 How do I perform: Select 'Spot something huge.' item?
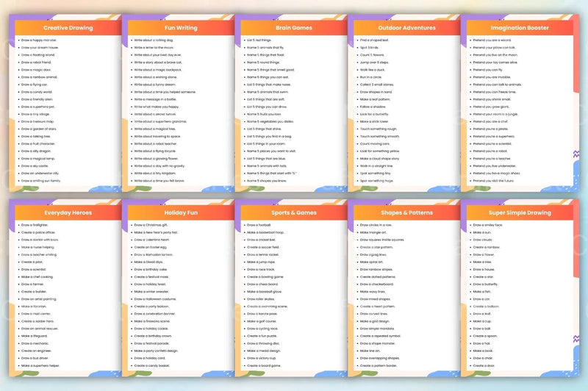[x=377, y=181]
